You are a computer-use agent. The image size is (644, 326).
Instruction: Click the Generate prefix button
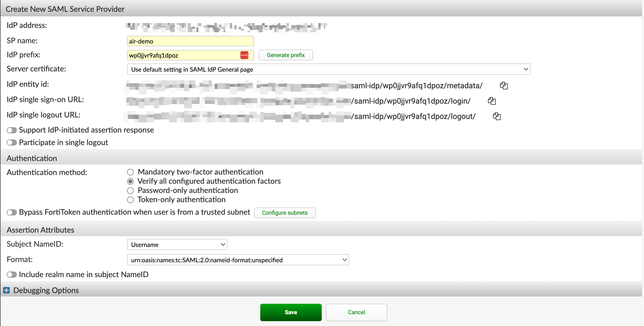286,55
